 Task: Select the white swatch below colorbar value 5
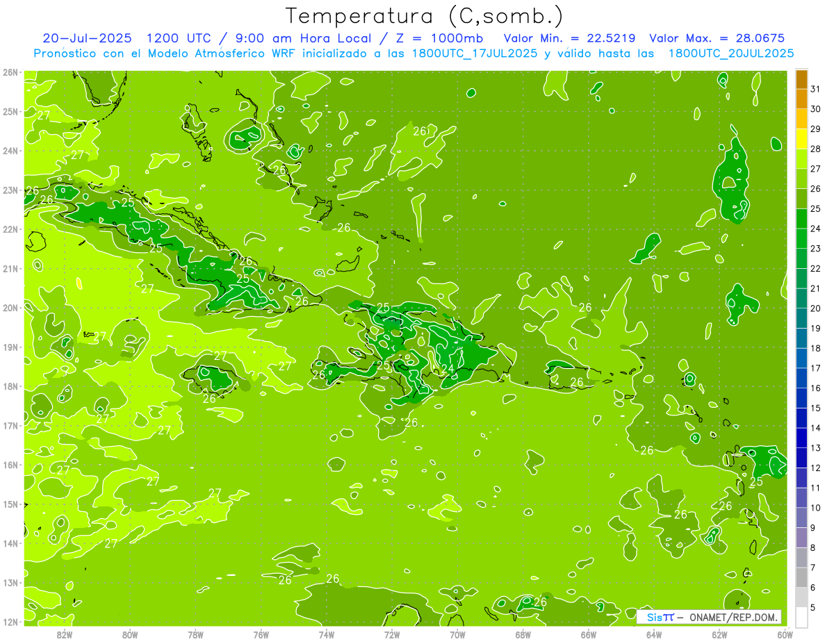click(x=801, y=617)
